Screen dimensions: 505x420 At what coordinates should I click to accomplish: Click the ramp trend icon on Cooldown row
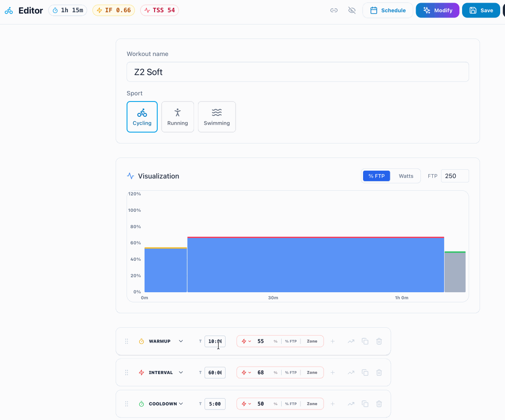coord(351,404)
